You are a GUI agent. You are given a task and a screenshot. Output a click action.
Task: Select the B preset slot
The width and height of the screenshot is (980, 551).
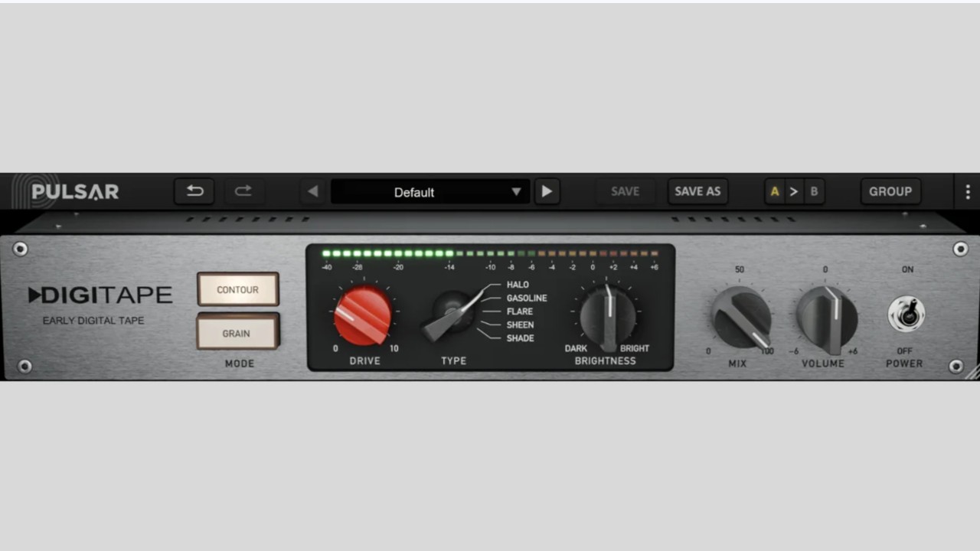coord(814,191)
